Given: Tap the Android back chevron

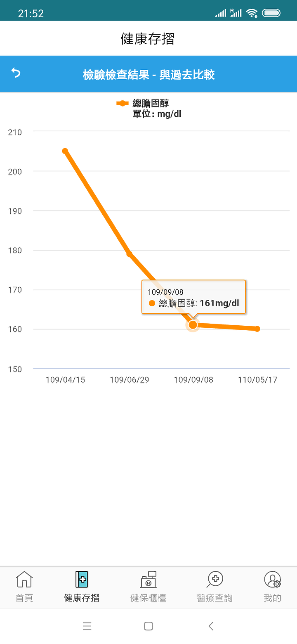Looking at the screenshot, I should tap(211, 626).
